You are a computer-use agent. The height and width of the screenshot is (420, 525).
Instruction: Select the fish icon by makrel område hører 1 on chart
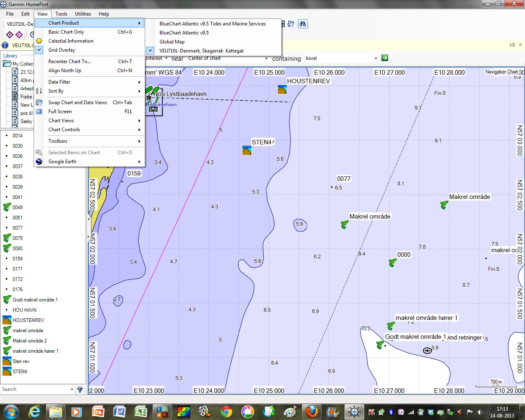coord(391,326)
